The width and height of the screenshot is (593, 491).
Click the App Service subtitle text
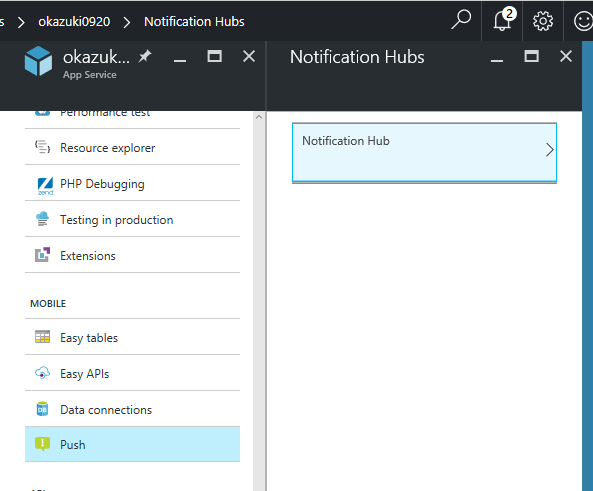pos(90,75)
